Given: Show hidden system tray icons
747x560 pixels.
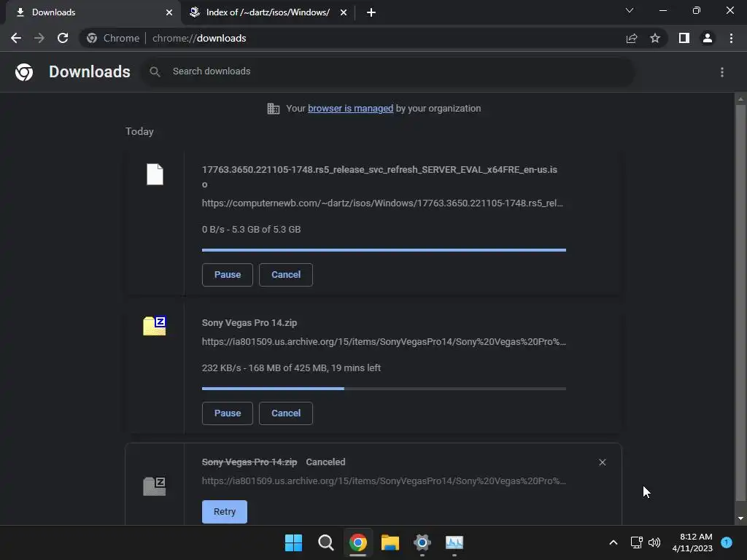Looking at the screenshot, I should tap(614, 542).
